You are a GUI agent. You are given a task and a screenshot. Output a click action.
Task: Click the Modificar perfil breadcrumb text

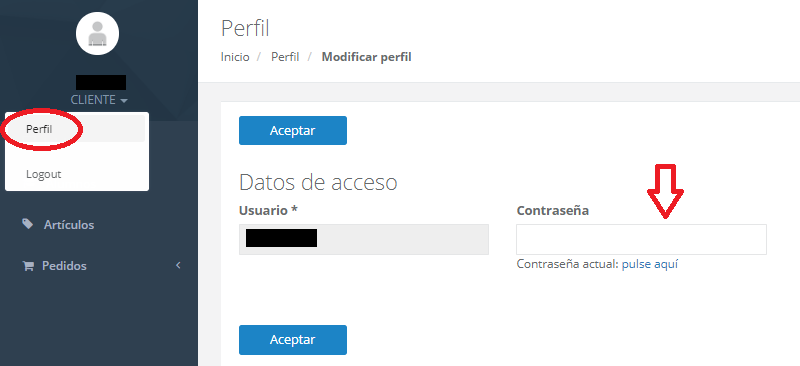pos(366,57)
